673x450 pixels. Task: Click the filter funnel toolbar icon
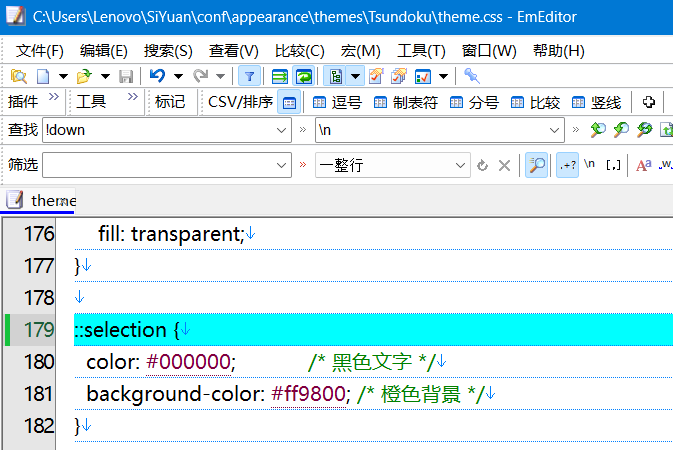(249, 76)
